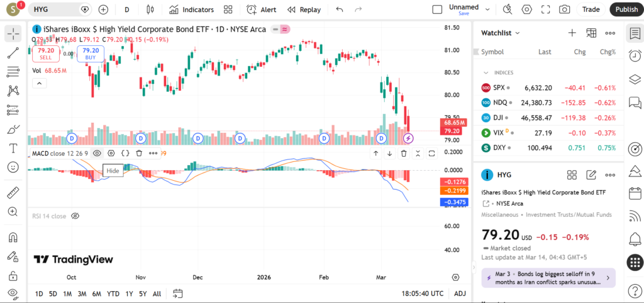
Task: Delete the MACD indicator with trash icon
Action: (139, 153)
